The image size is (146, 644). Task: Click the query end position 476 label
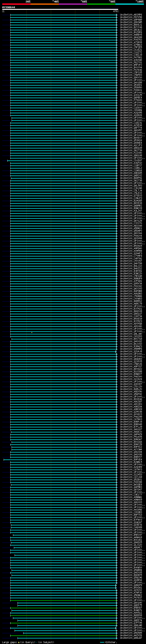pos(115,11)
